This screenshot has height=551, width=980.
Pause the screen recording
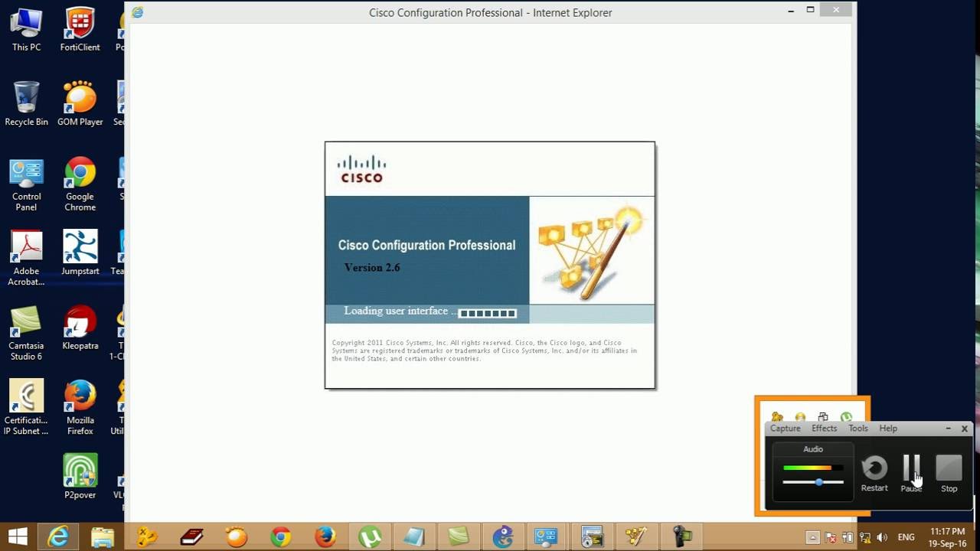click(x=911, y=474)
